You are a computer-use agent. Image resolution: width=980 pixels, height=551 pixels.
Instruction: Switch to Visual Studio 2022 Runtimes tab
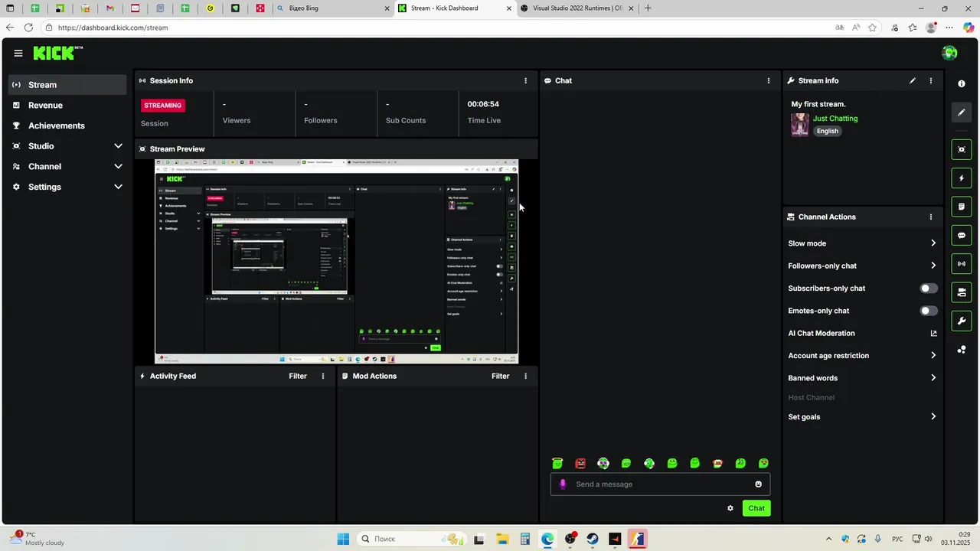pos(577,8)
